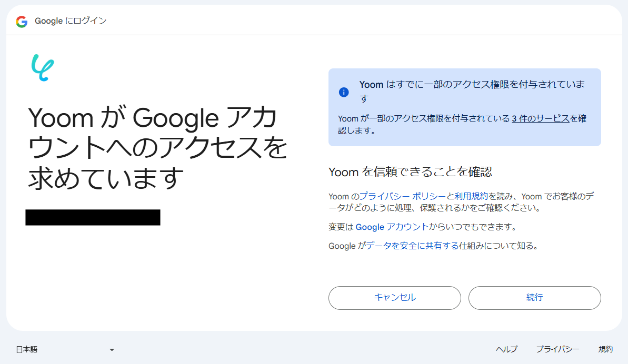
Task: Open the プライバシー footer link
Action: (x=557, y=349)
